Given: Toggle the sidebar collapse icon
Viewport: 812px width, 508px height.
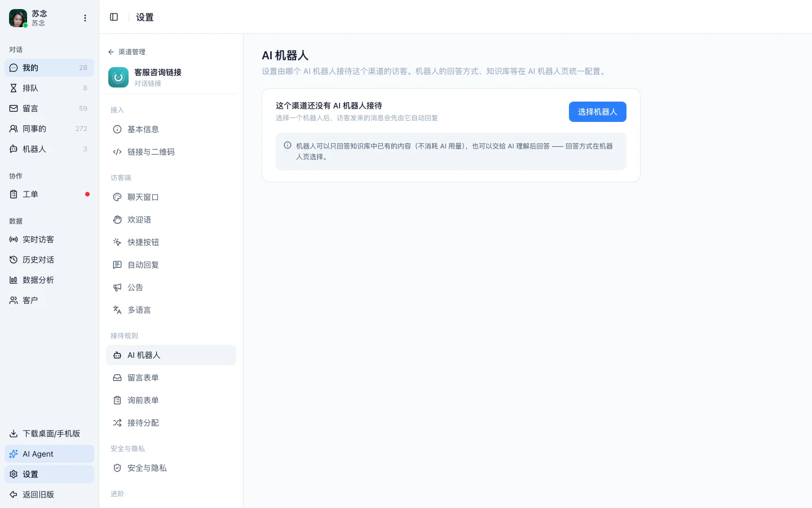Looking at the screenshot, I should 114,17.
